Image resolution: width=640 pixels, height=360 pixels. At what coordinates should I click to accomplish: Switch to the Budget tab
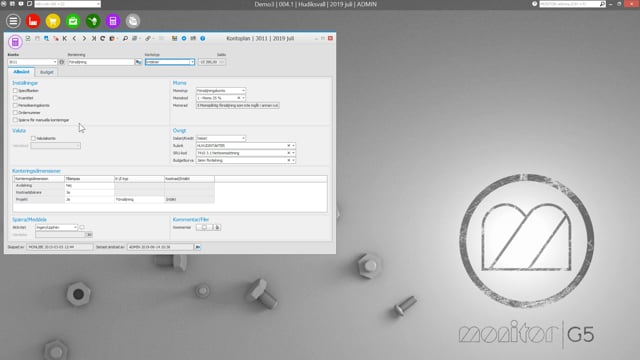pyautogui.click(x=47, y=72)
